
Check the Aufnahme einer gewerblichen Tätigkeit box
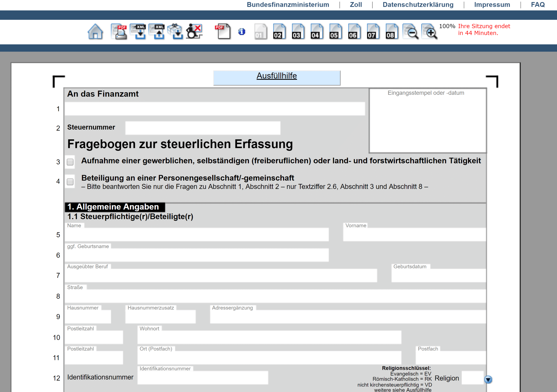point(70,162)
